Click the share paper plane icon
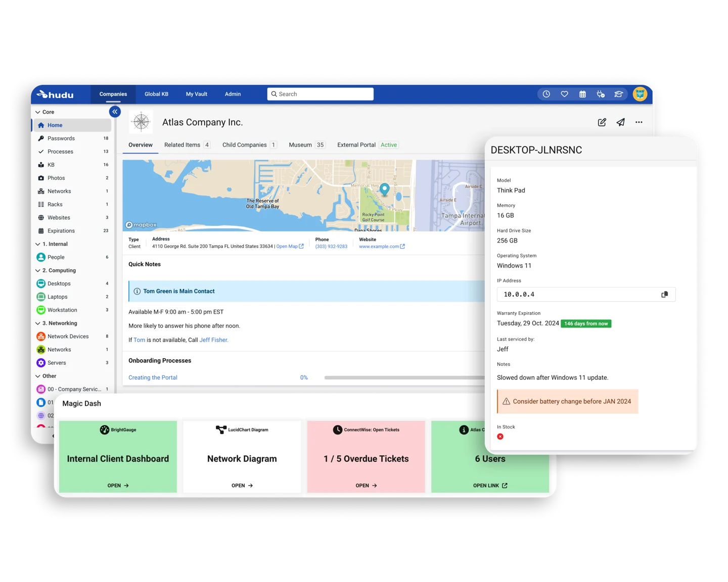Image resolution: width=728 pixels, height=582 pixels. (x=620, y=122)
